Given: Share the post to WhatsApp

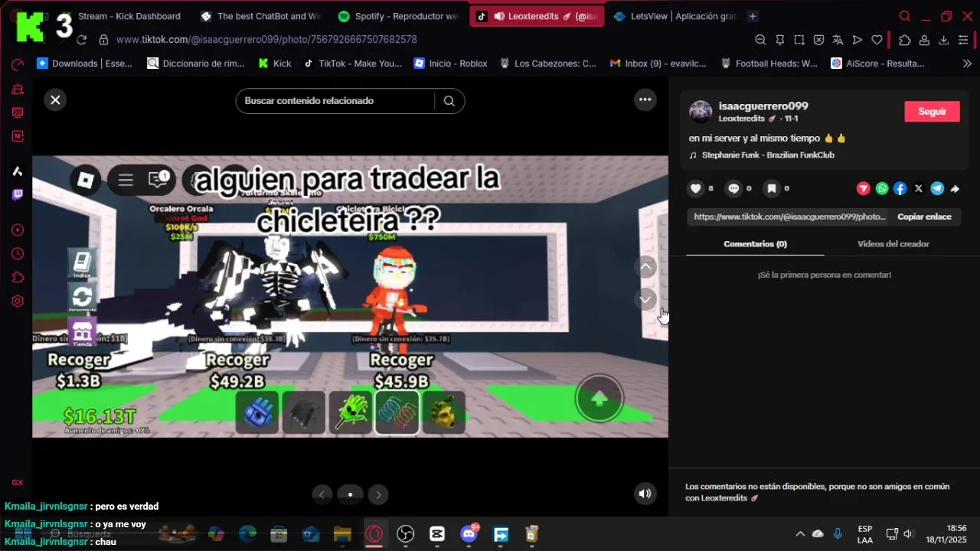Looking at the screenshot, I should pos(882,188).
